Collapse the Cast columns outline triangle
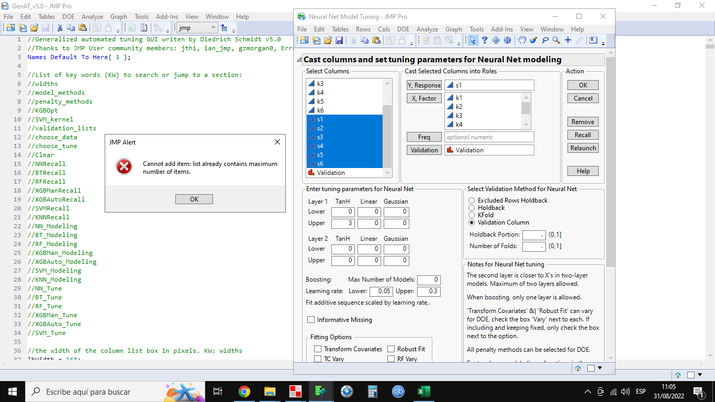This screenshot has height=402, width=715. (300, 60)
